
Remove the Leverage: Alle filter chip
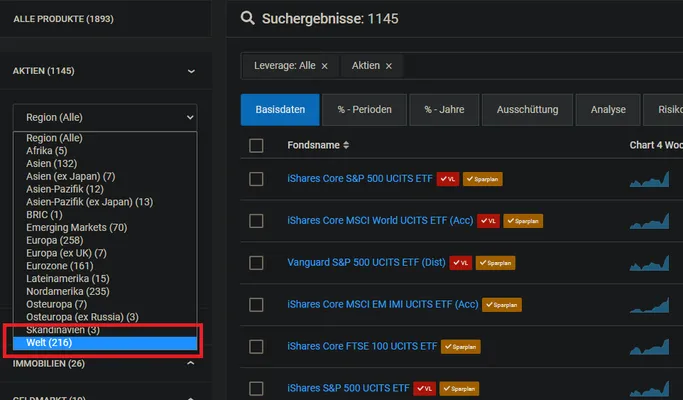325,66
